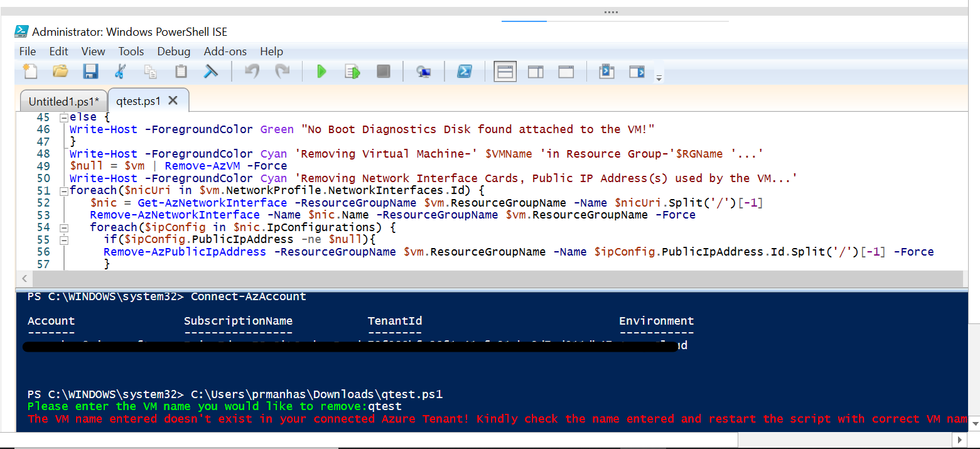Copy selection with the Copy icon
The width and height of the screenshot is (980, 449).
click(151, 72)
